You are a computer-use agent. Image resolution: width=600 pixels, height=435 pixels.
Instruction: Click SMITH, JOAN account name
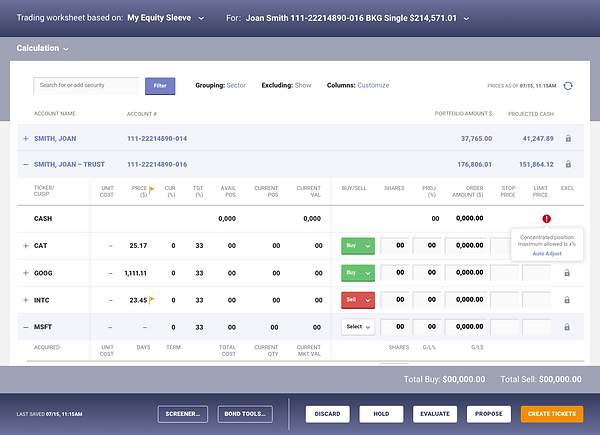point(55,138)
